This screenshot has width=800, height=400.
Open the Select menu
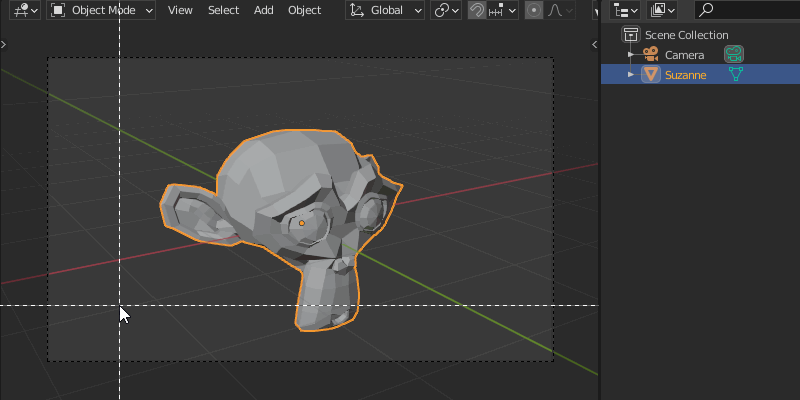223,10
